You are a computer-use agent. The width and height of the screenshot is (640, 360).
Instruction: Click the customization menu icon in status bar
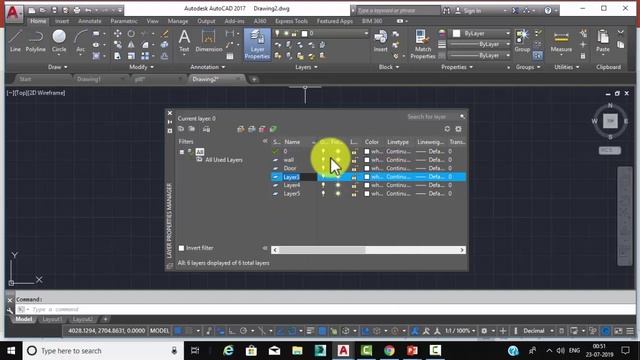point(630,331)
